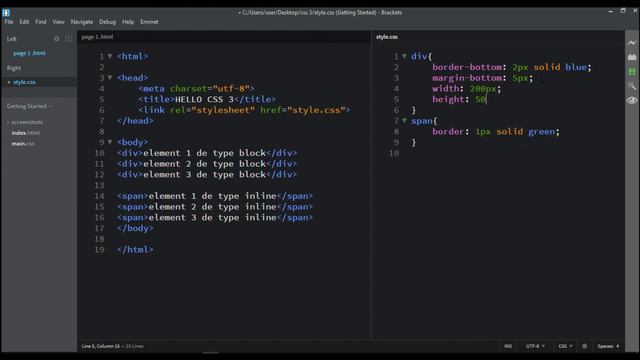The image size is (640, 360).
Task: Open the Getting Started project dropdown
Action: pos(29,106)
